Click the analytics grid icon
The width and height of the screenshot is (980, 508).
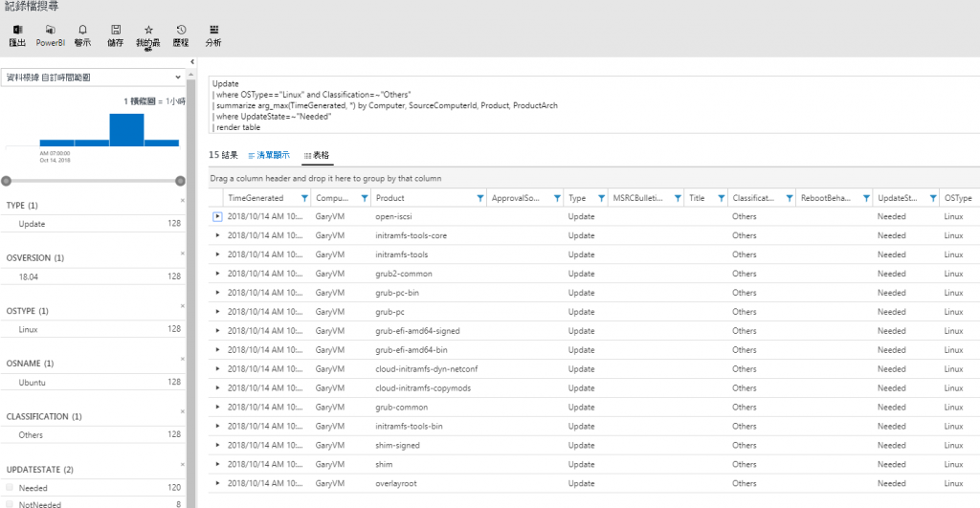213,30
